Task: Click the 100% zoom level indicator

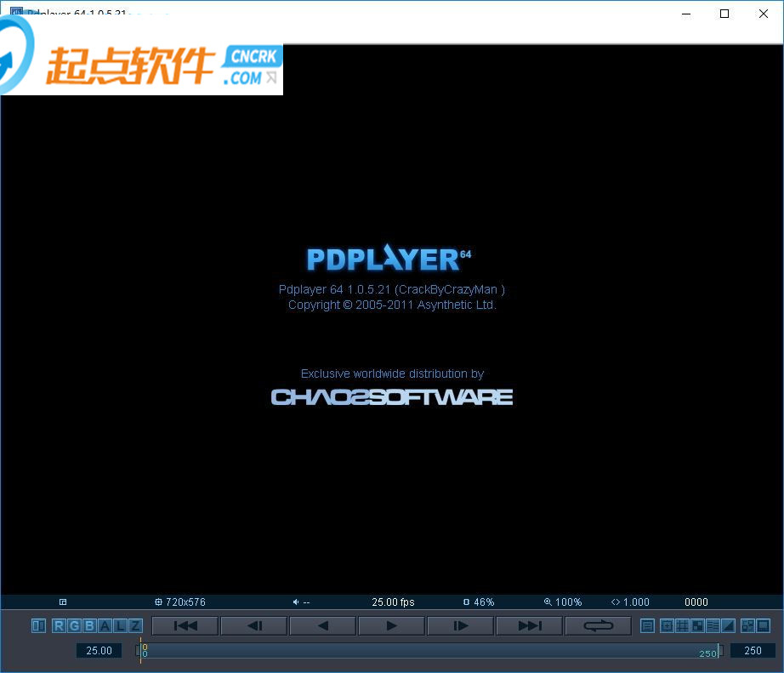Action: click(563, 602)
